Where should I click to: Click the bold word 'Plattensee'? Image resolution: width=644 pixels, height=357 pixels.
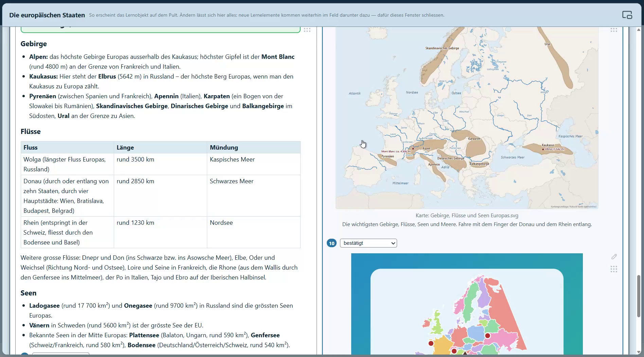tap(144, 335)
